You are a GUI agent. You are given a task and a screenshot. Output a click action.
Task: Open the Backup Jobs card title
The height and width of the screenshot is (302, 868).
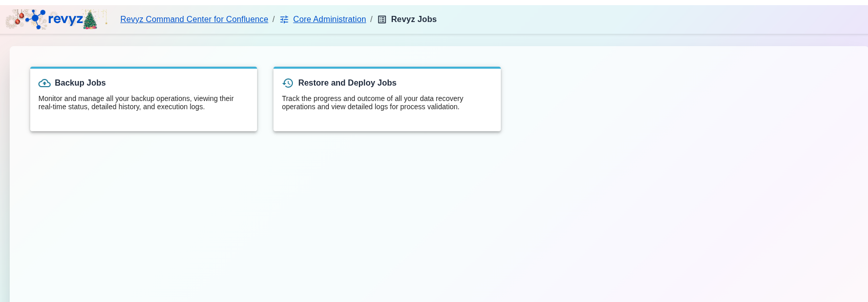(x=80, y=83)
